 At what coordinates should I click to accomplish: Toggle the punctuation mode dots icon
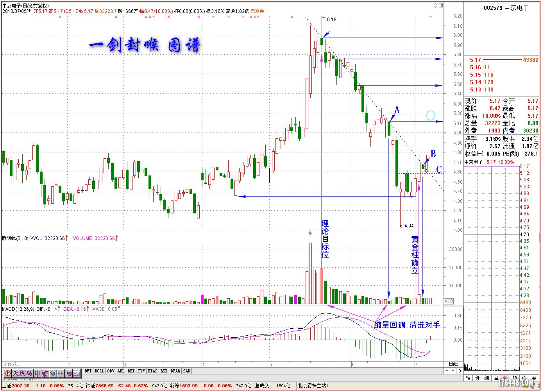tap(61, 373)
